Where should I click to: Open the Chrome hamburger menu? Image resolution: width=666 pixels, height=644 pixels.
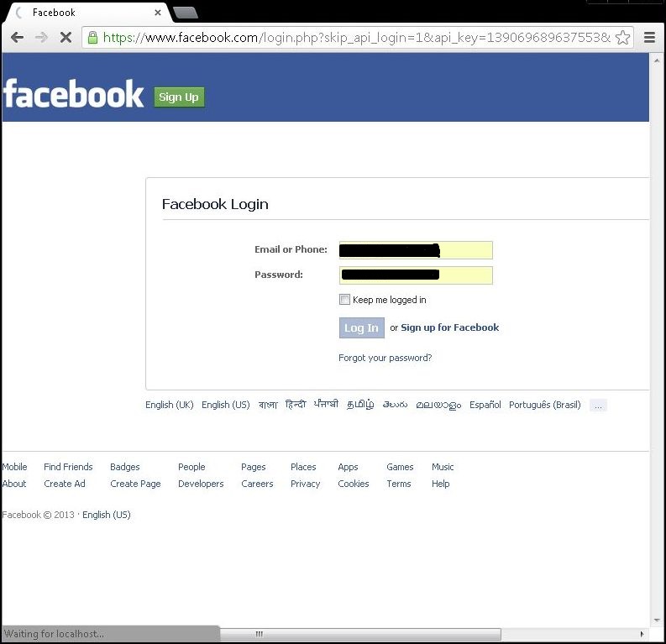(649, 38)
